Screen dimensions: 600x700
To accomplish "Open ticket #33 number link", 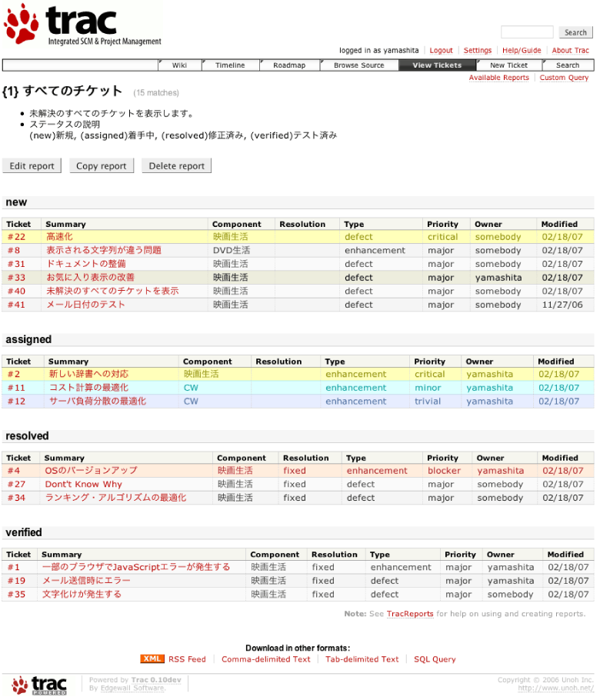I will pos(16,278).
